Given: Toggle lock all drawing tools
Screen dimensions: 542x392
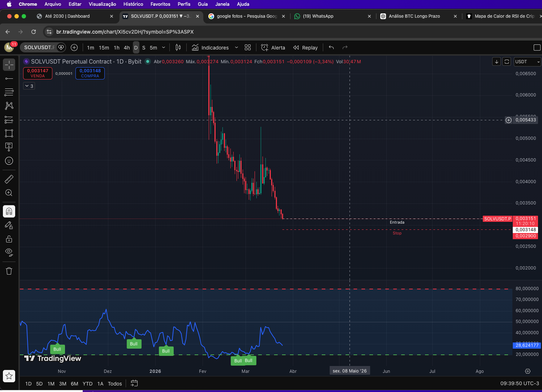Looking at the screenshot, I should 9,239.
